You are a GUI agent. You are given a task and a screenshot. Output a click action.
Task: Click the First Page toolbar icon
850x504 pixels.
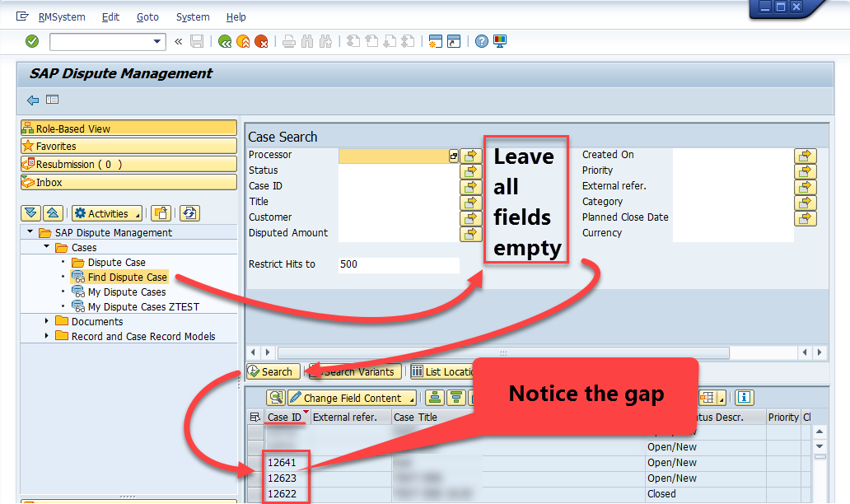(x=353, y=41)
